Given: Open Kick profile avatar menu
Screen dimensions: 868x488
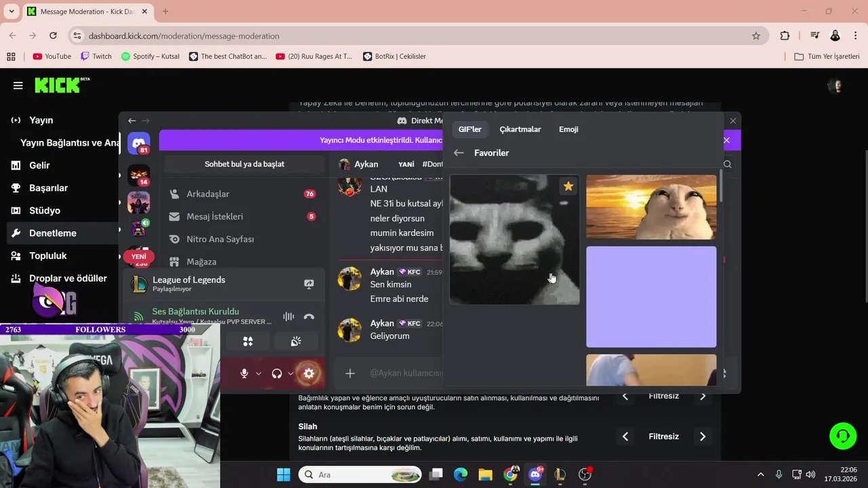Looking at the screenshot, I should [x=836, y=85].
